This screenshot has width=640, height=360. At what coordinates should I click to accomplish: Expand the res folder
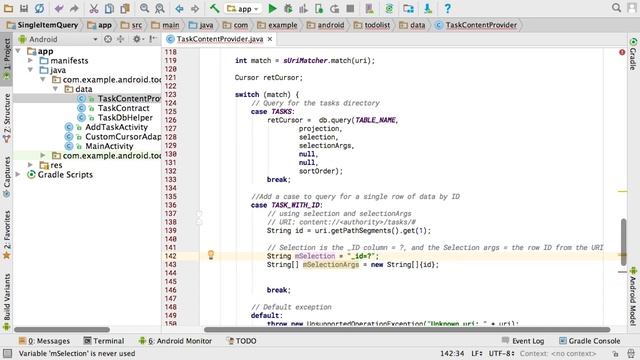point(30,165)
